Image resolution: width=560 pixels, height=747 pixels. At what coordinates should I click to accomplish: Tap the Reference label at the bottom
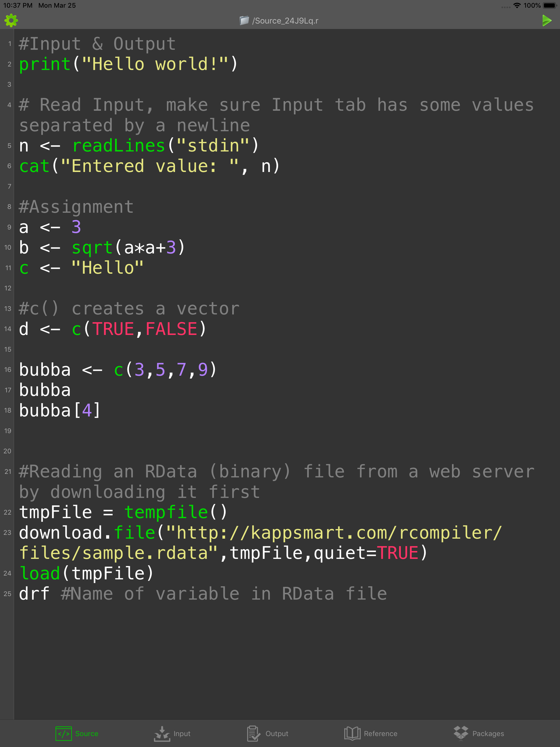point(381,734)
